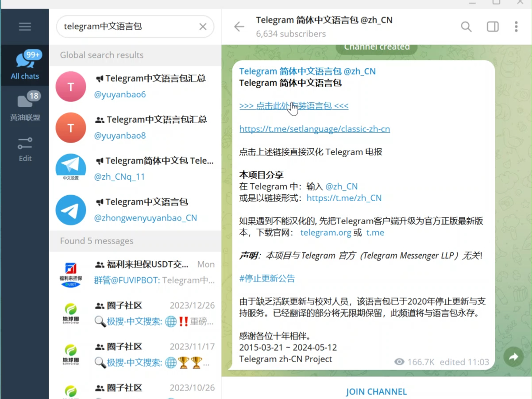Open 圈子社区 message dated 2023/12/26
This screenshot has width=532, height=399.
(135, 314)
